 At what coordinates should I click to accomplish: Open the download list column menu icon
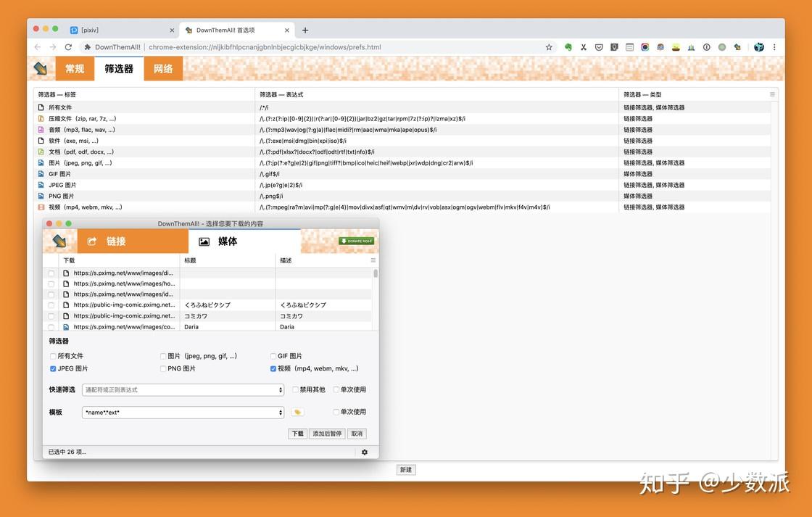coord(373,260)
